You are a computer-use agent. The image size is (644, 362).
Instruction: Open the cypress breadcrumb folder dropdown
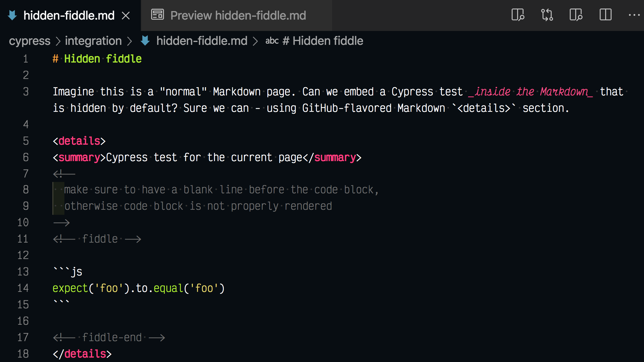(x=29, y=41)
